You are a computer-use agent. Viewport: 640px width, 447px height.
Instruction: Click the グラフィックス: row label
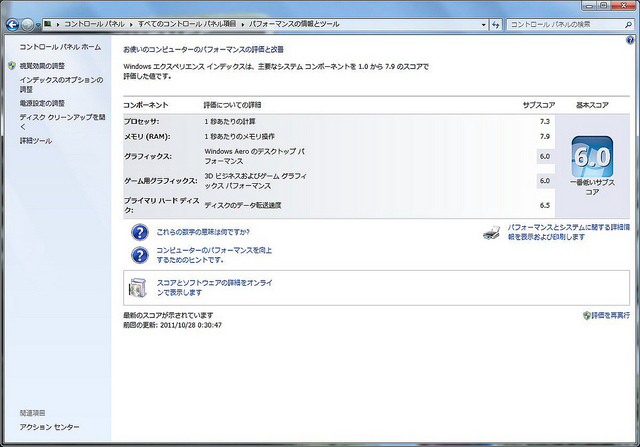tap(148, 156)
